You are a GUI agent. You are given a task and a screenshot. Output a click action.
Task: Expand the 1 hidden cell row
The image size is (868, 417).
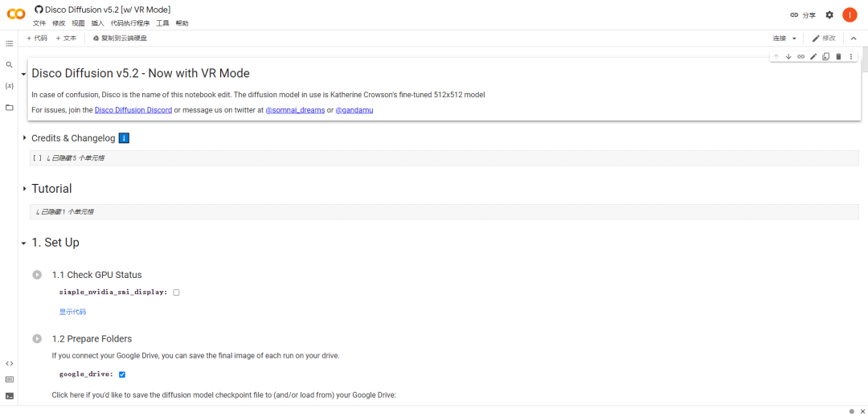[444, 212]
